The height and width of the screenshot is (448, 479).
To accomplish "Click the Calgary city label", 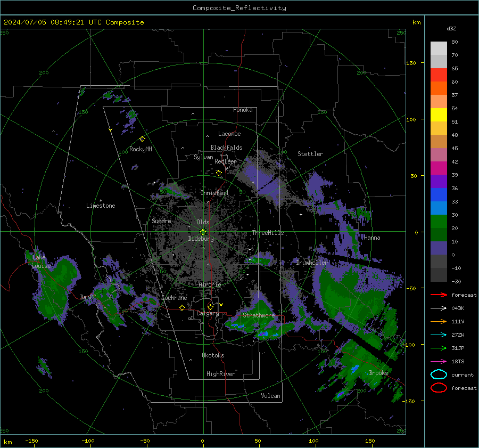I will (x=208, y=313).
